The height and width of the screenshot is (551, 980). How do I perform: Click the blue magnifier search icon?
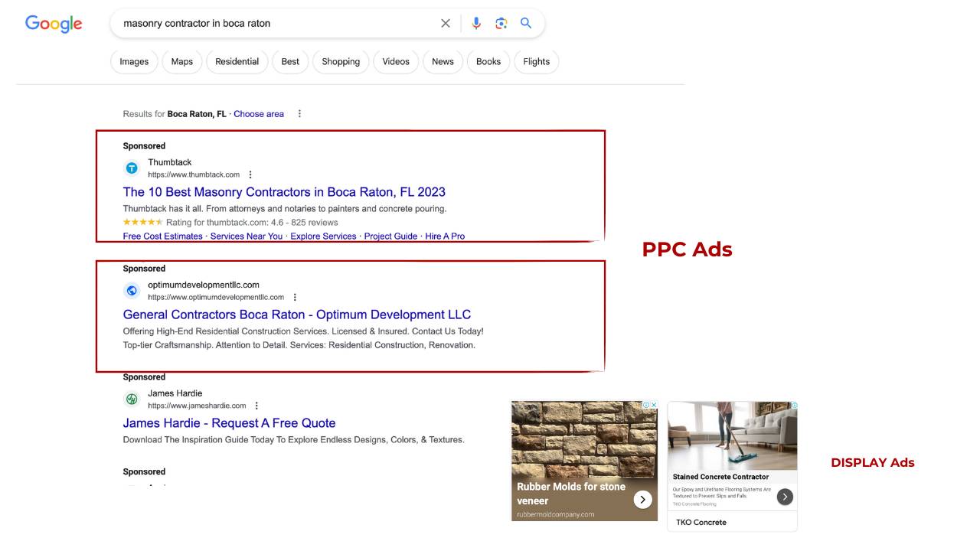[526, 23]
